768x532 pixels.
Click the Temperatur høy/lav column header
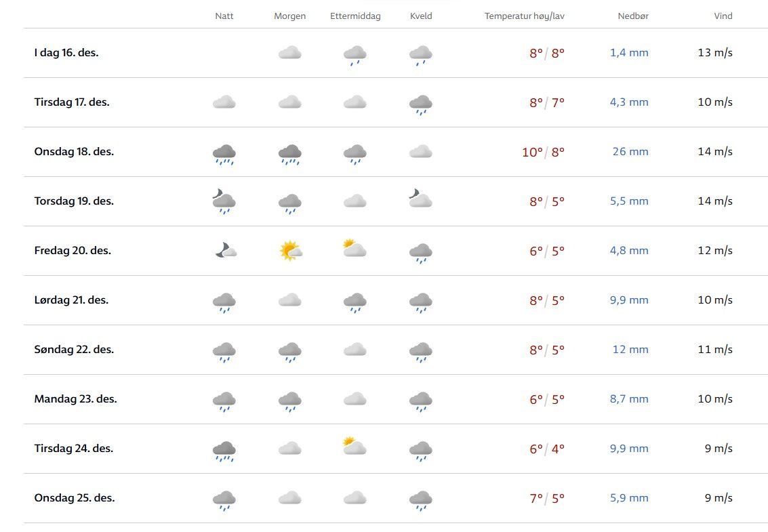point(524,16)
